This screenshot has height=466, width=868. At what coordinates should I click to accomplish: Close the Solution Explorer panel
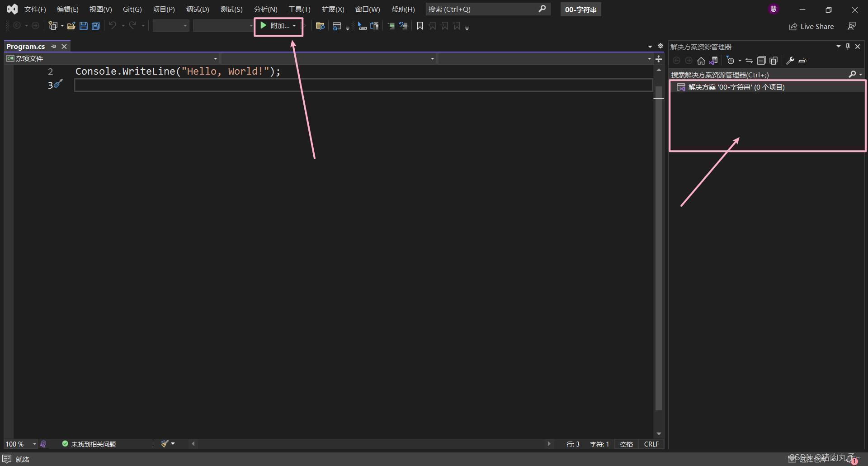pos(858,46)
